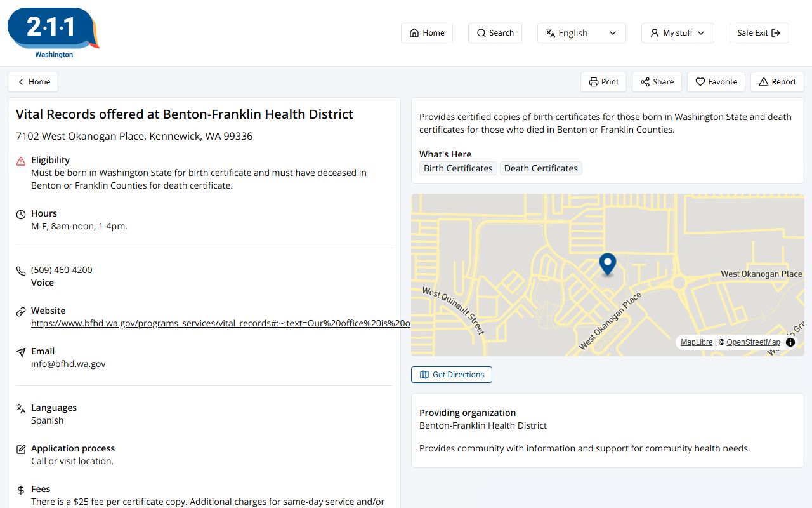Click the 'Providing organization' heading
812x508 pixels.
468,413
